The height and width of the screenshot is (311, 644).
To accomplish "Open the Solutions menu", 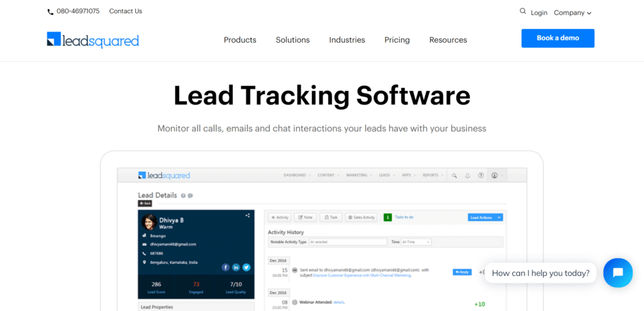I will pos(292,40).
